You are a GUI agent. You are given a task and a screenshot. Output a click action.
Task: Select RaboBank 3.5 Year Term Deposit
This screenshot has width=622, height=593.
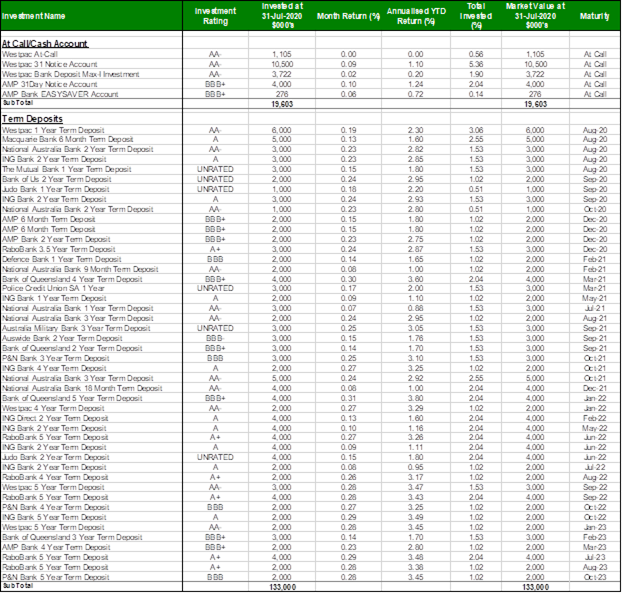[59, 249]
